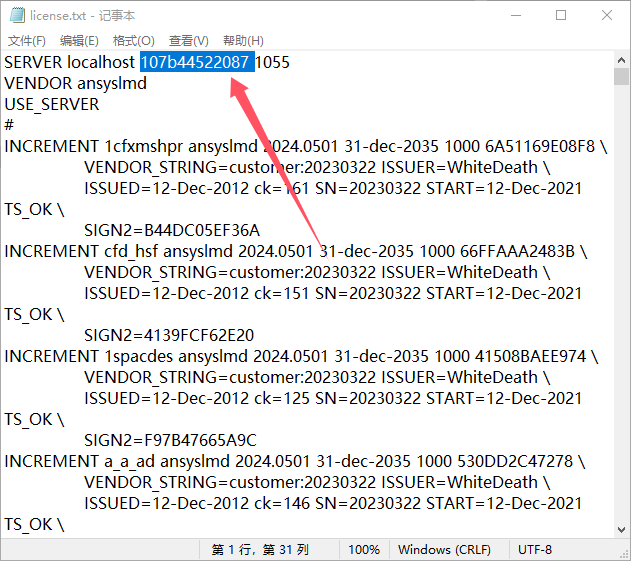This screenshot has height=561, width=631.
Task: Open the 查看(V) menu
Action: (x=188, y=40)
